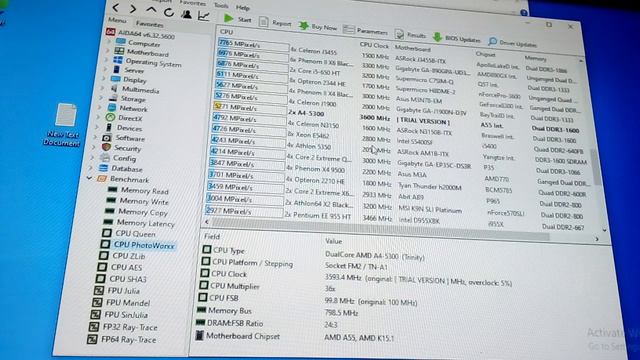Open Memory Copy benchmark
Viewport: 640px width, 360px height.
tap(136, 212)
